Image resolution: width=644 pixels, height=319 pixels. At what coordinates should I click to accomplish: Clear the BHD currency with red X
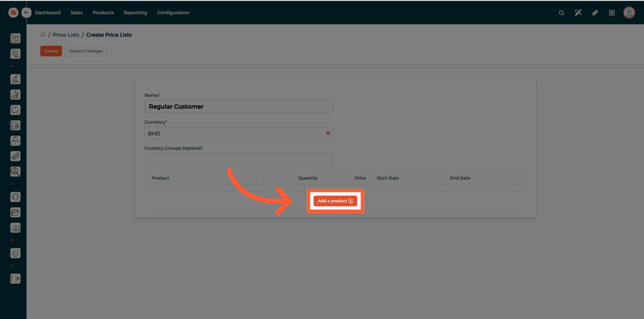(328, 133)
